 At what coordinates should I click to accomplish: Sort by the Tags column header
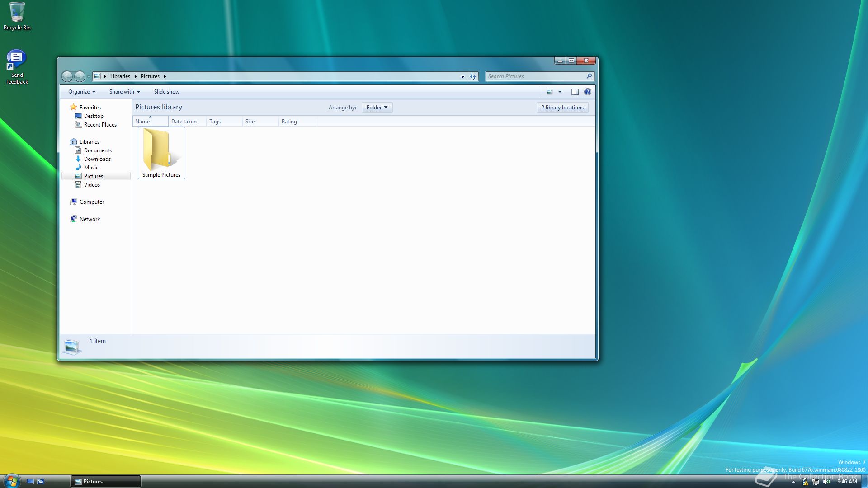224,122
